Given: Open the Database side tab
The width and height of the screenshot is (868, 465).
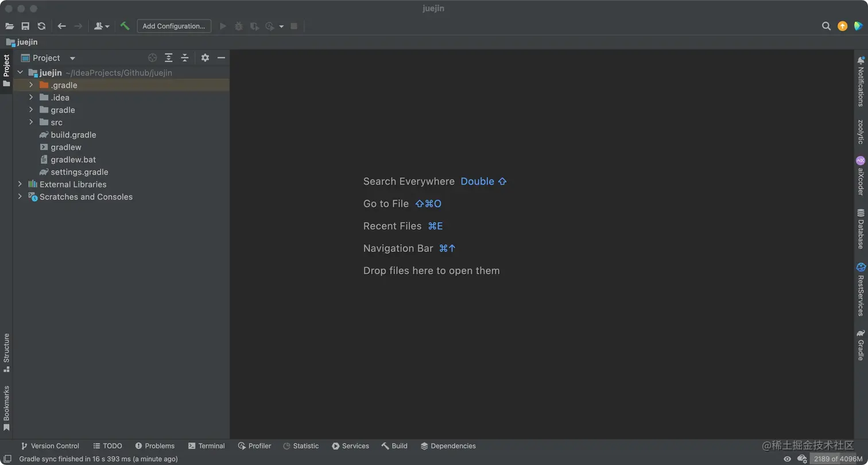Looking at the screenshot, I should pos(861,228).
